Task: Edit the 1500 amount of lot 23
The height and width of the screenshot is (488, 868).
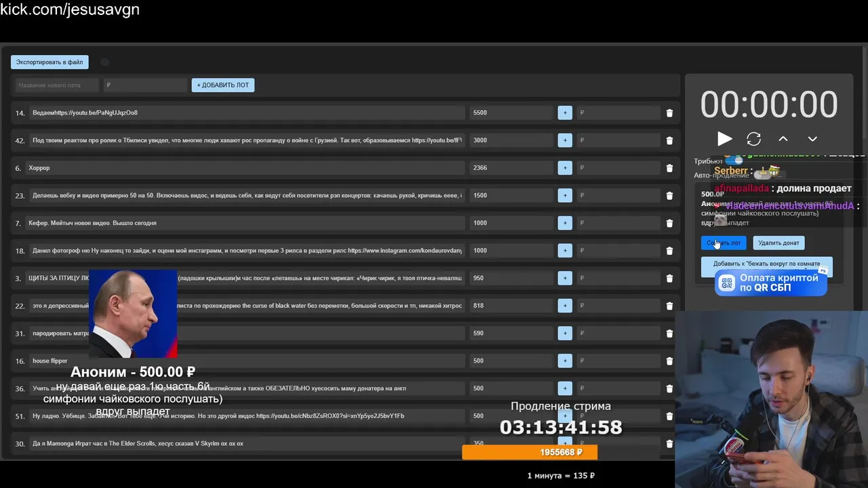Action: click(511, 195)
